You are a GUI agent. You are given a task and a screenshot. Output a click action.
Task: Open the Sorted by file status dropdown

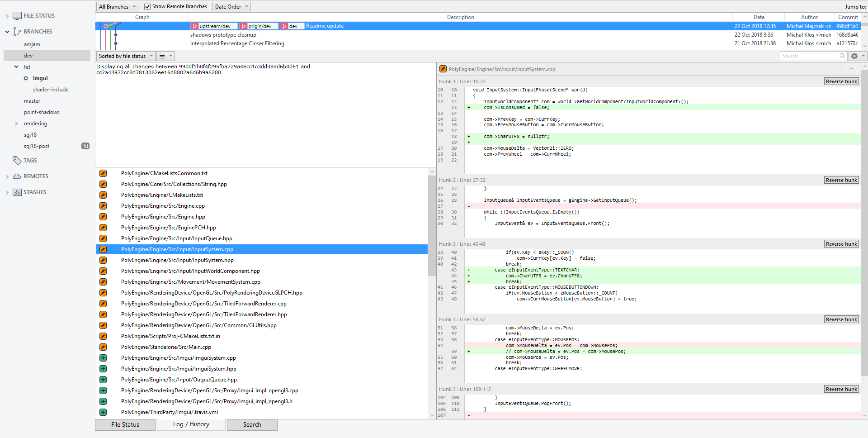pyautogui.click(x=126, y=56)
